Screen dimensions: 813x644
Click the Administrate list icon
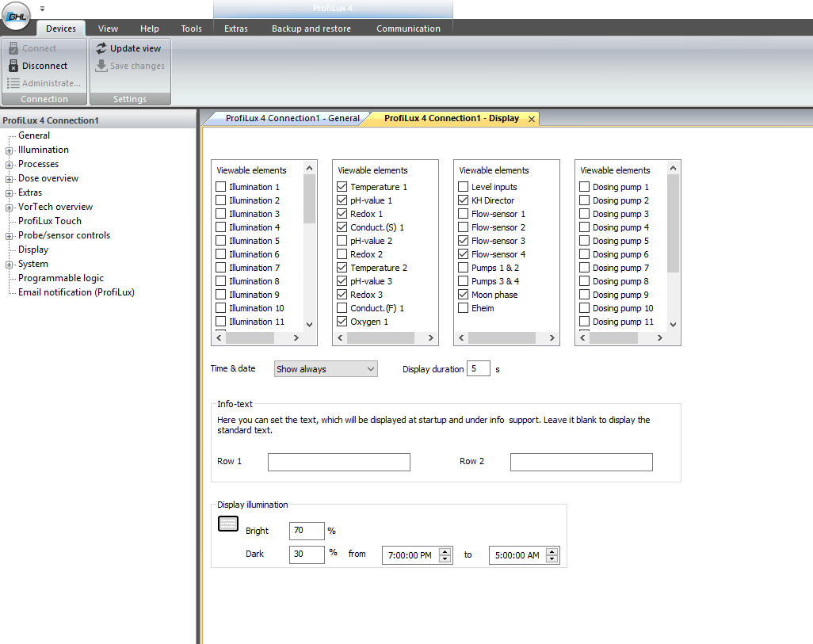(13, 83)
